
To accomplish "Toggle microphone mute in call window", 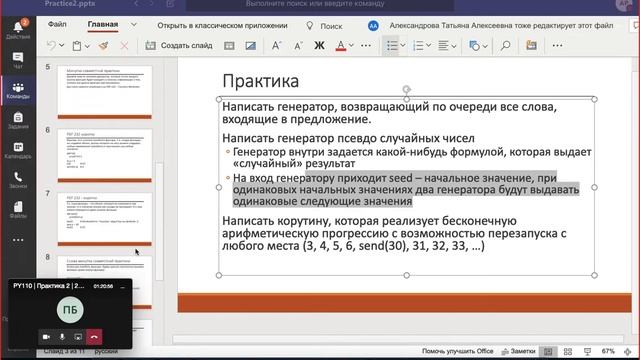I will pyautogui.click(x=62, y=337).
